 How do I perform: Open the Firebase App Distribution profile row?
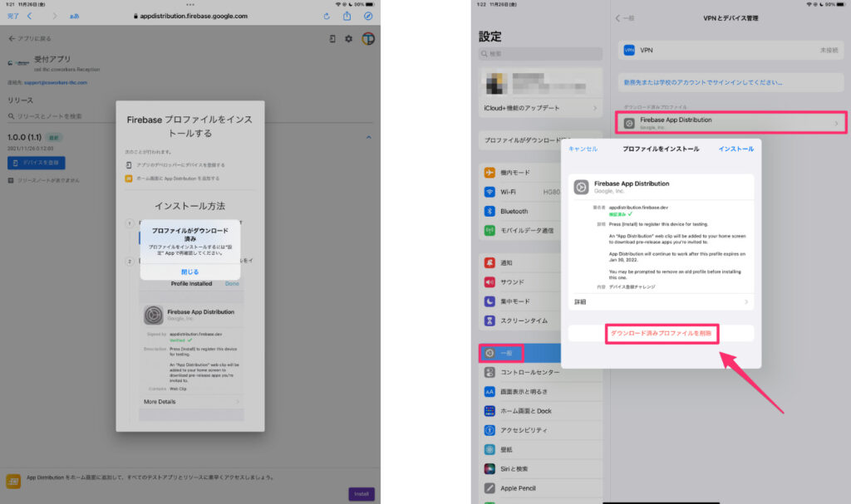730,123
